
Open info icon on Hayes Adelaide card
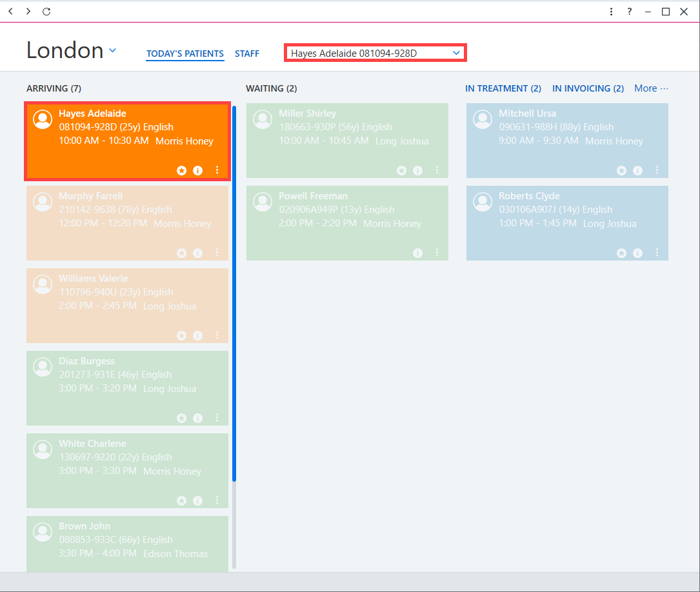point(198,170)
